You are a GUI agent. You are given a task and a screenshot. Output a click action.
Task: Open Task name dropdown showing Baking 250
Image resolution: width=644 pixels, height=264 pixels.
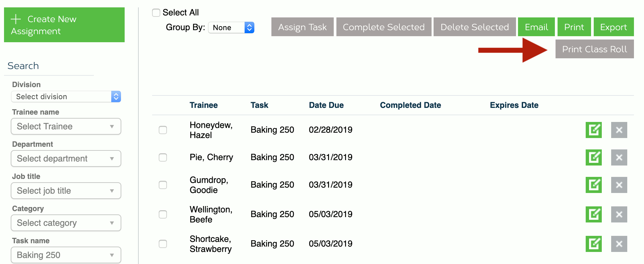pyautogui.click(x=66, y=255)
